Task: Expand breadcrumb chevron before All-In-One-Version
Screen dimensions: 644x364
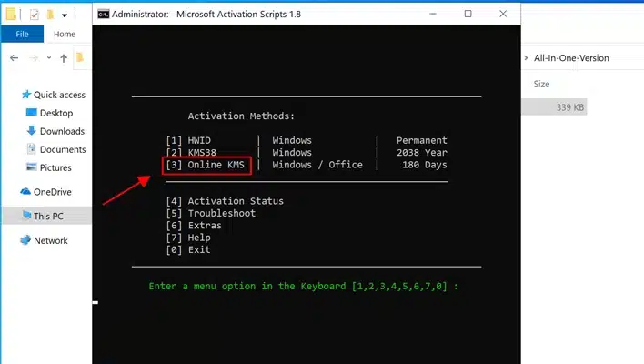Action: 527,58
